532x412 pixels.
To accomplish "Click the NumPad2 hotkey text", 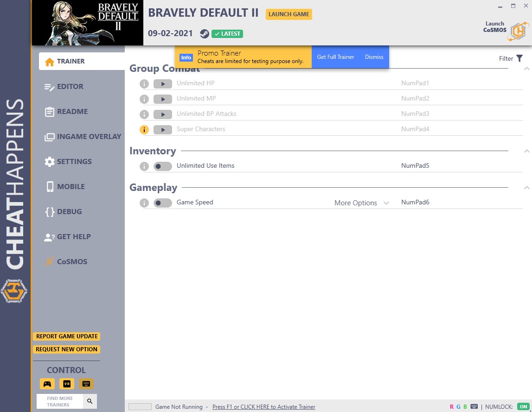I will [x=415, y=98].
